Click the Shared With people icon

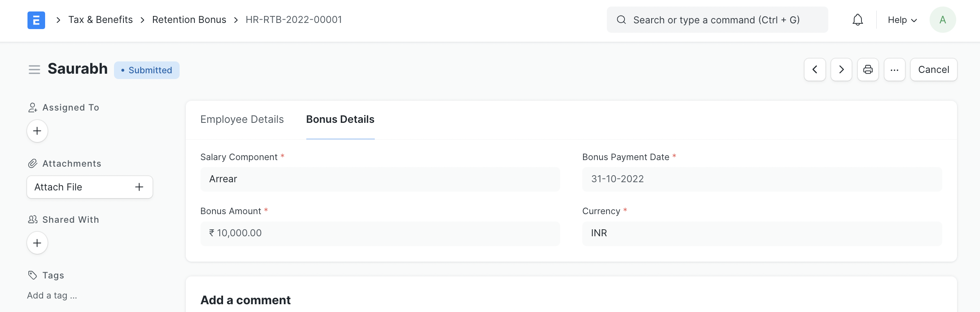point(33,219)
